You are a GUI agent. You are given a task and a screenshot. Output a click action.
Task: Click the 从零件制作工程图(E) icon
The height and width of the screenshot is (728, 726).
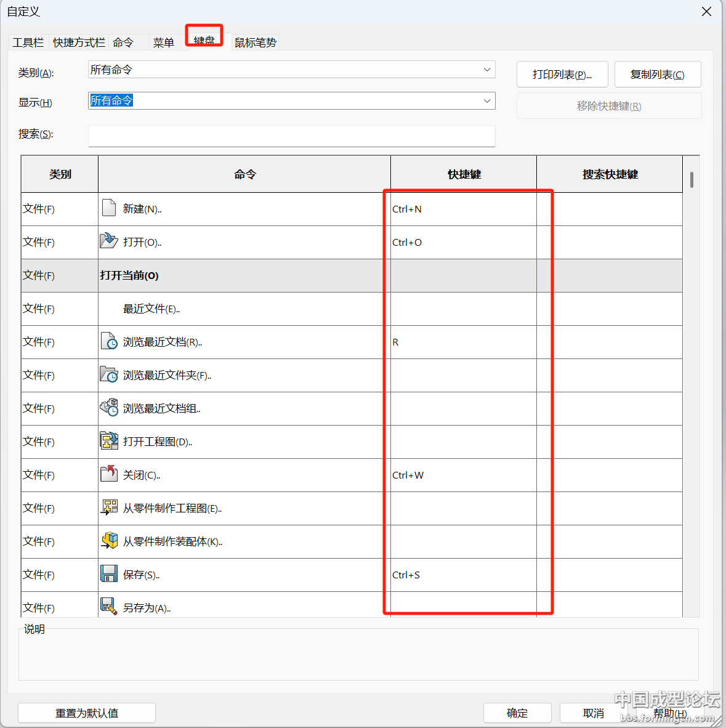[x=109, y=506]
